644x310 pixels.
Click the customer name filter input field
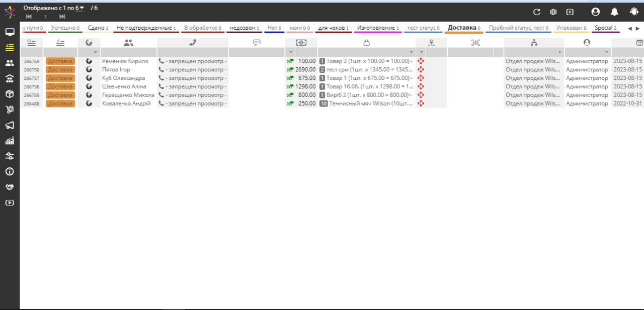(x=128, y=52)
